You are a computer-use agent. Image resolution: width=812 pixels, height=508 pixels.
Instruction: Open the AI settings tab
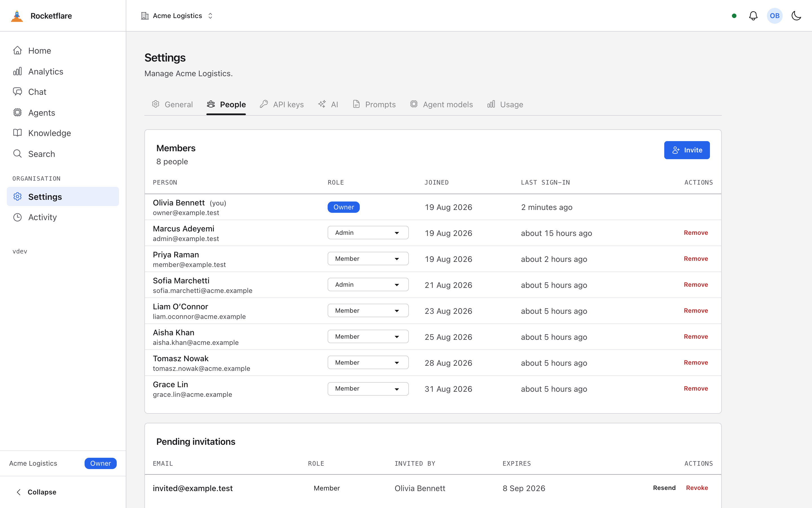328,104
